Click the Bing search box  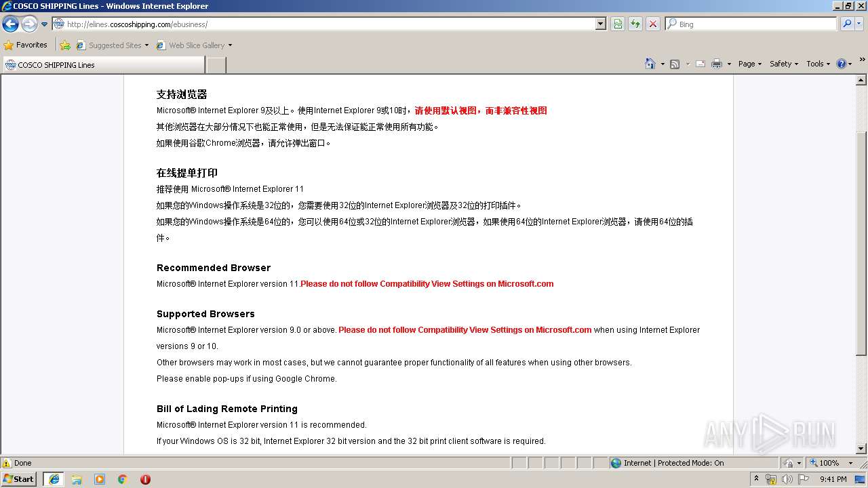click(x=751, y=24)
